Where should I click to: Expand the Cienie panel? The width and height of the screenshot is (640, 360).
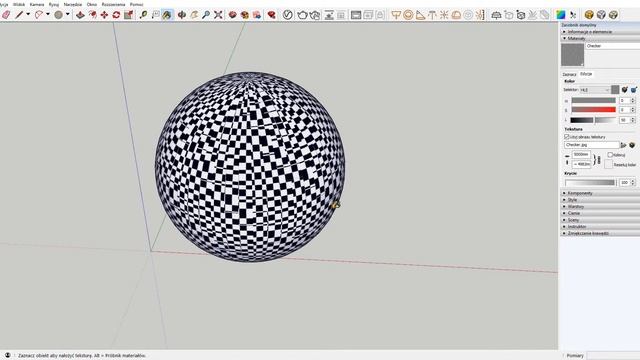pyautogui.click(x=600, y=213)
